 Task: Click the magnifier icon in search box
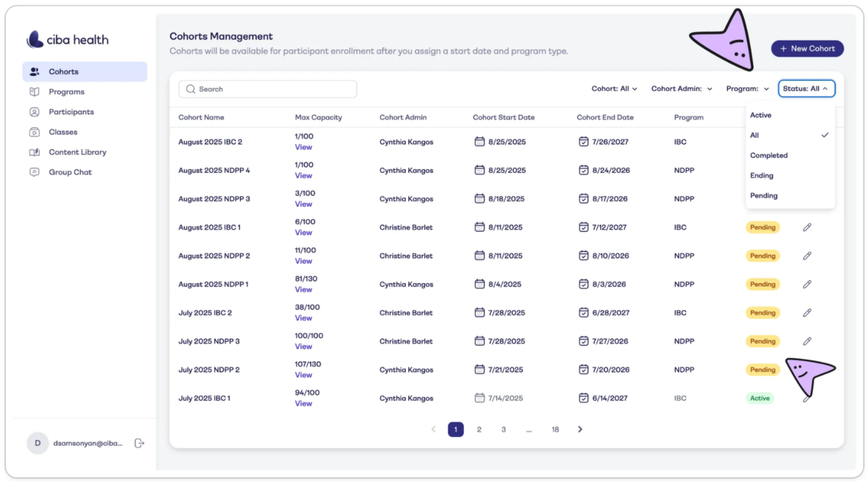click(x=191, y=89)
